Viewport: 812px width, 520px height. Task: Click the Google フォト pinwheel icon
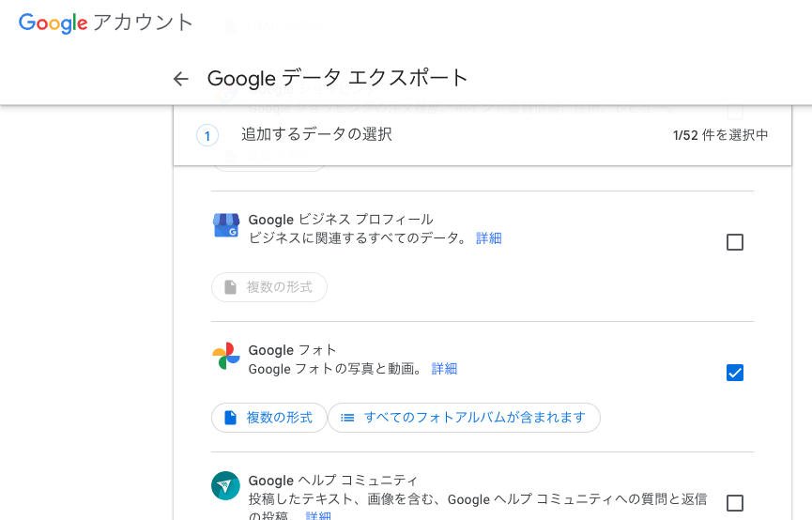(226, 356)
